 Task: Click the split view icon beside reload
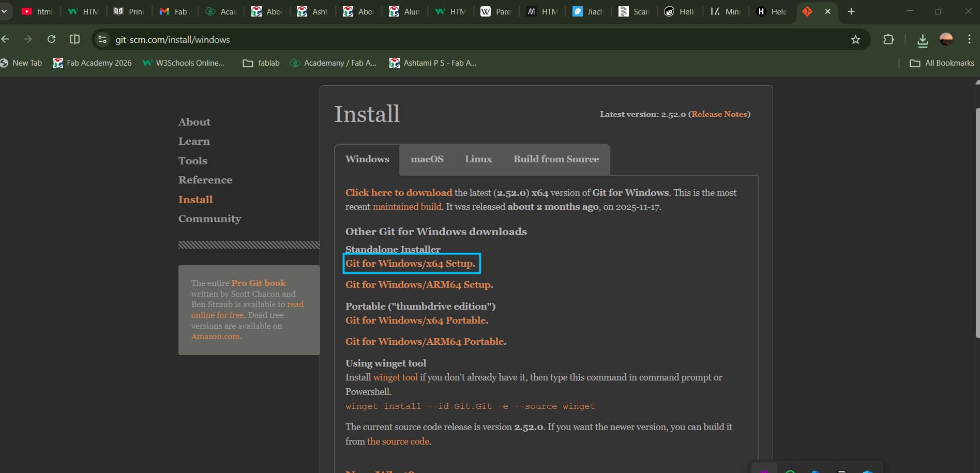point(74,39)
